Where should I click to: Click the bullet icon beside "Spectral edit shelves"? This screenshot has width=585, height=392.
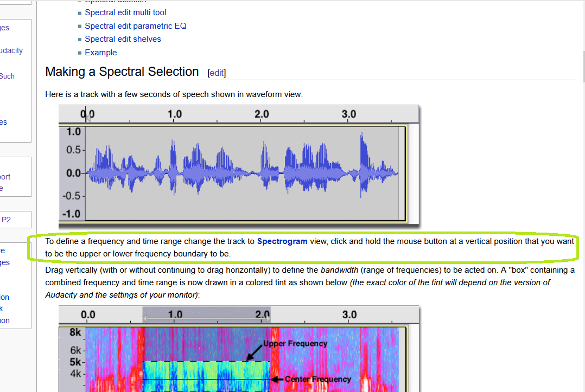click(80, 38)
